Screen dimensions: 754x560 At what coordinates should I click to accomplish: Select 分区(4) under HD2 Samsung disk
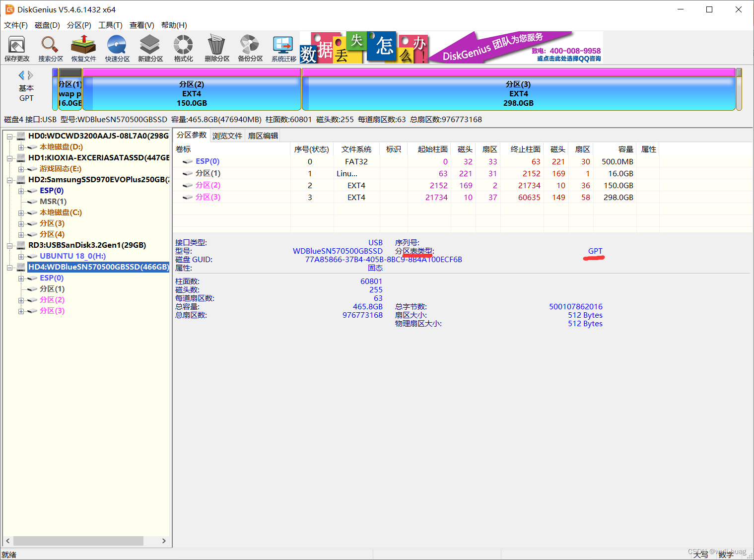(x=52, y=234)
